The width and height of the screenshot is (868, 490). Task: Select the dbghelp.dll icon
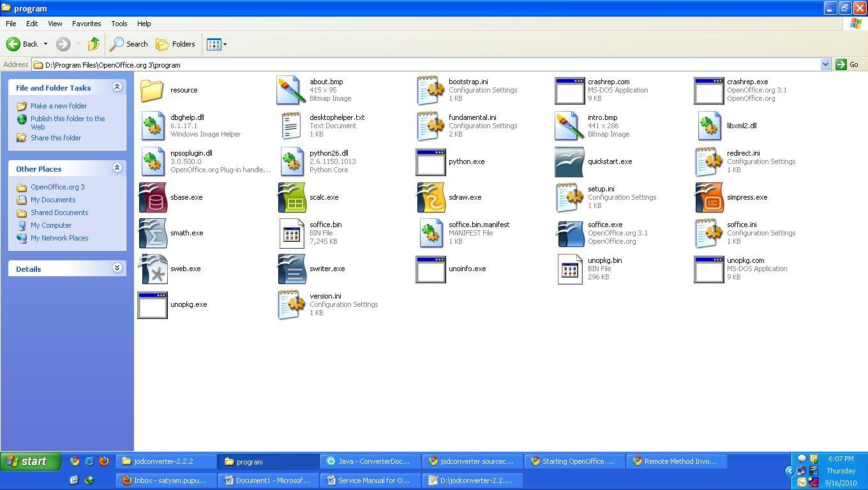click(x=153, y=126)
